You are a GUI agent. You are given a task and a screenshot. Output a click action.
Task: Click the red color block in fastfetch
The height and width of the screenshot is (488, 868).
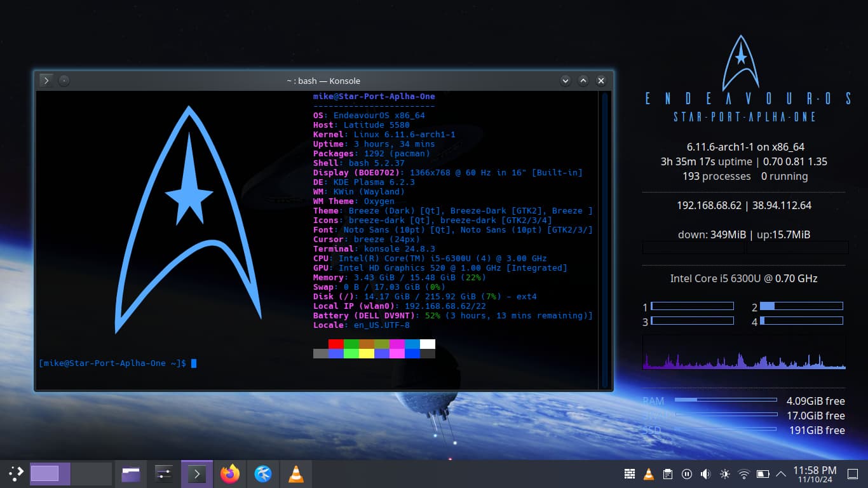[336, 344]
